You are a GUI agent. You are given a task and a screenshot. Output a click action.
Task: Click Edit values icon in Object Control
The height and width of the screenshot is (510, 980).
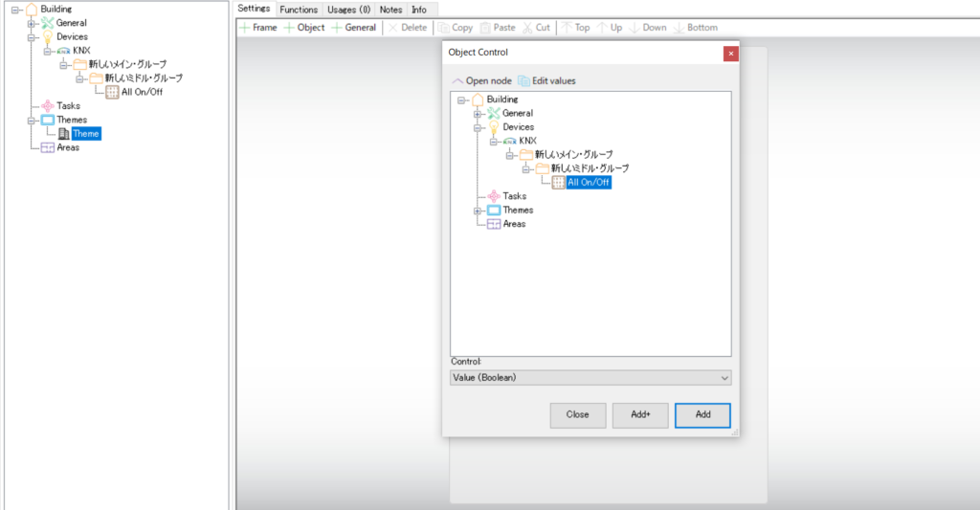[523, 81]
